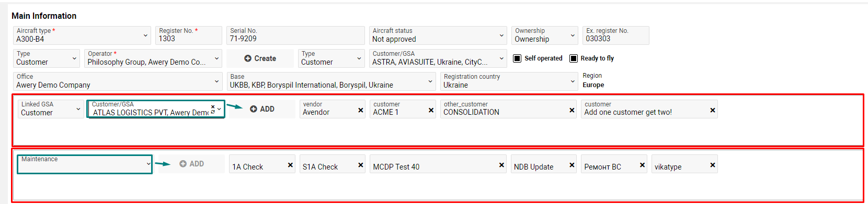
Task: Click ADD next to linked Customer/GSA
Action: coord(262,109)
